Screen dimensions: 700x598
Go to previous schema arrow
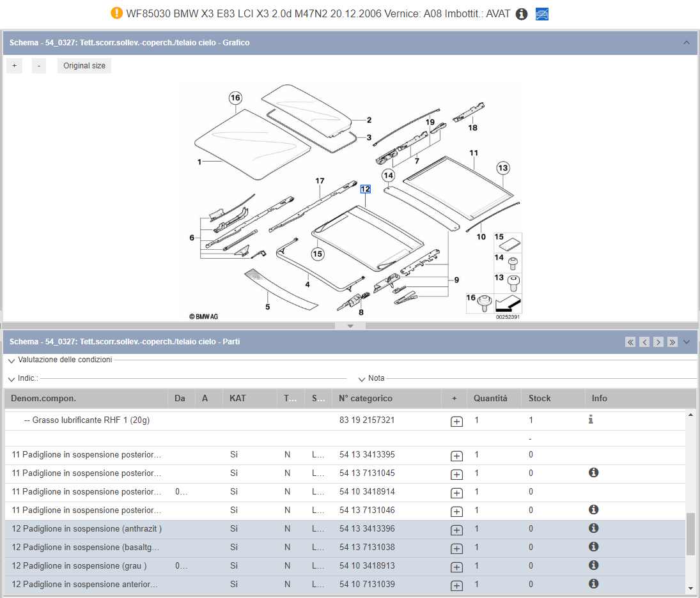[x=644, y=342]
